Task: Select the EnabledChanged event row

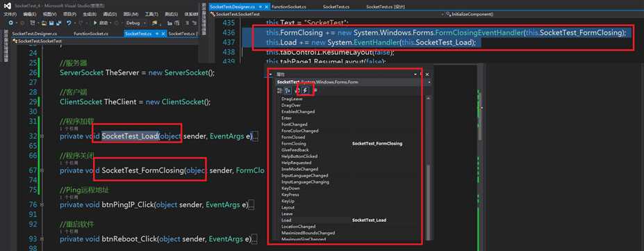Action: [350, 112]
